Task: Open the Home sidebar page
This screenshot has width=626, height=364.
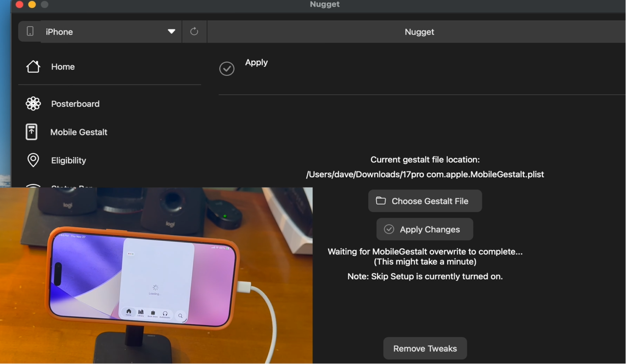Action: click(63, 67)
